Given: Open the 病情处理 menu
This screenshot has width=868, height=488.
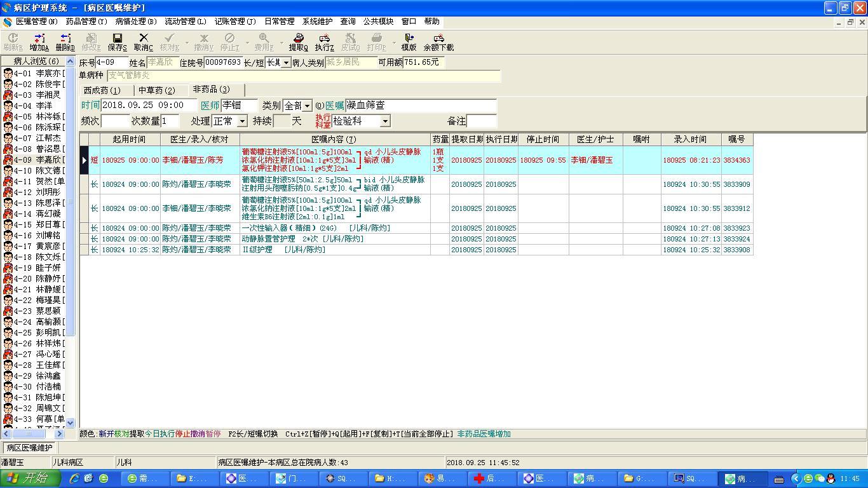Looking at the screenshot, I should coord(136,22).
